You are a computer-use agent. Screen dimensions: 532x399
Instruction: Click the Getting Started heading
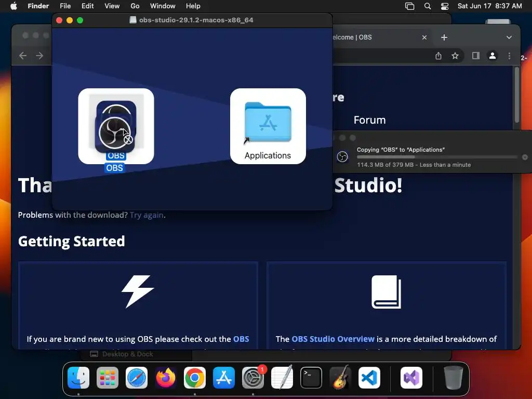[x=71, y=242]
